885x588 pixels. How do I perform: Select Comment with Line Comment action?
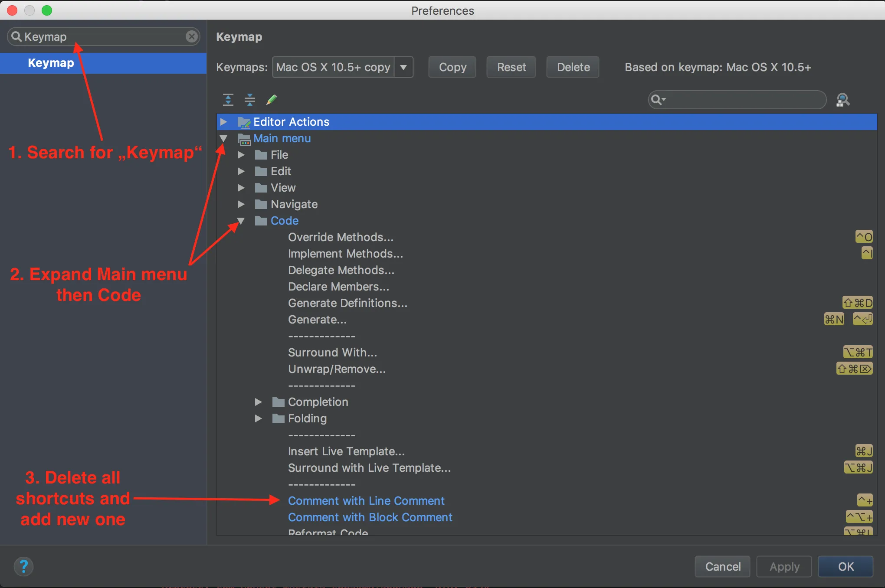tap(366, 501)
